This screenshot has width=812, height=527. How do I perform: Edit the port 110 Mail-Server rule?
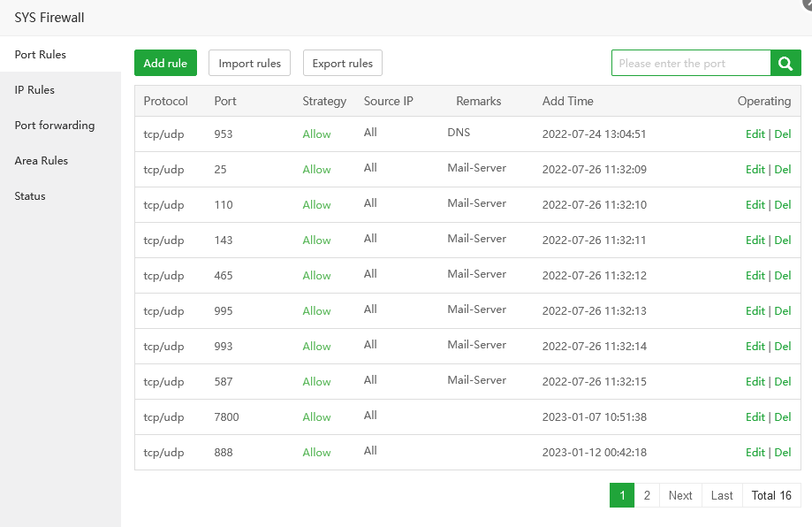point(755,204)
